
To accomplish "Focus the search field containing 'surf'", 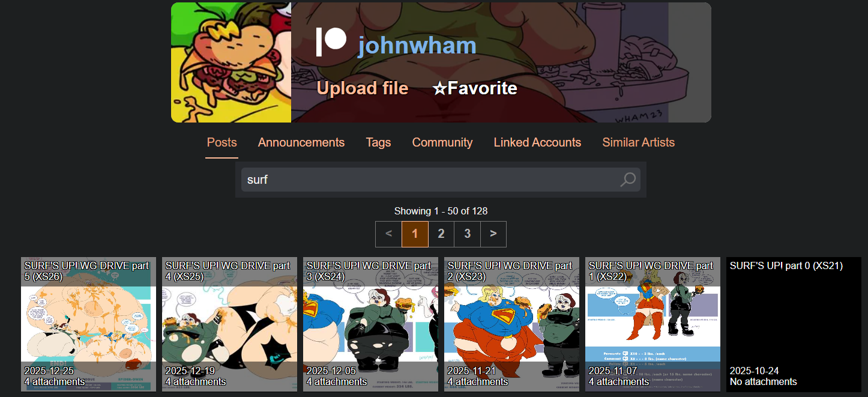I will point(429,180).
